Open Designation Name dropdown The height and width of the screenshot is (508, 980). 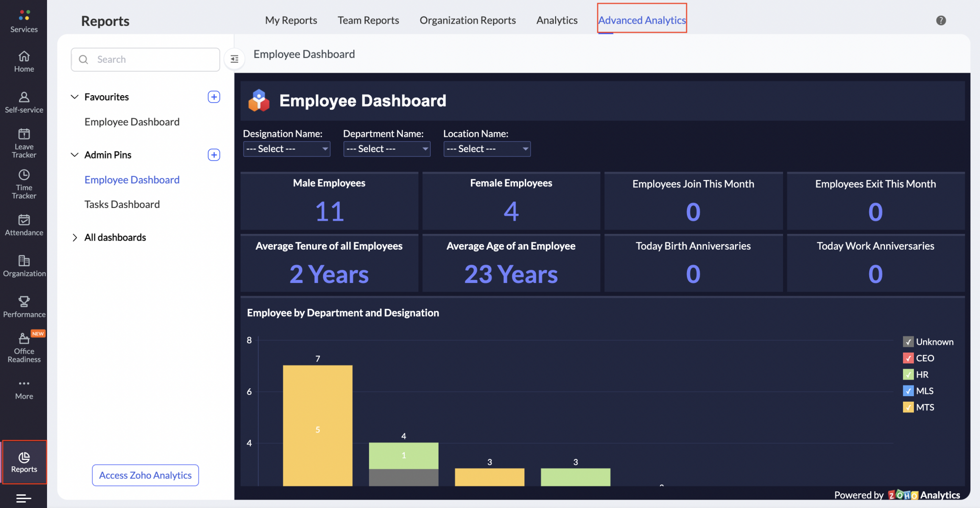287,149
